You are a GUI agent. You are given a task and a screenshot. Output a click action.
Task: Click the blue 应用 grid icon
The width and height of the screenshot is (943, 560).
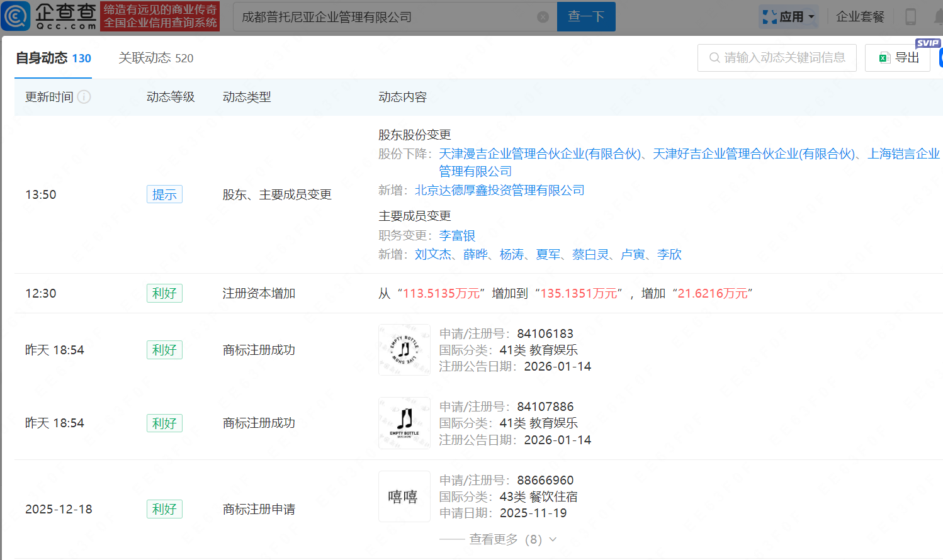[x=769, y=16]
